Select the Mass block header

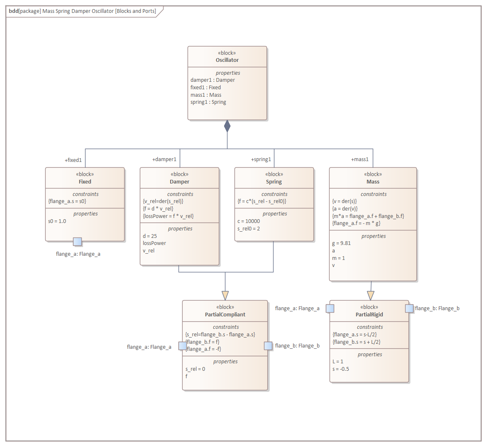click(x=373, y=181)
